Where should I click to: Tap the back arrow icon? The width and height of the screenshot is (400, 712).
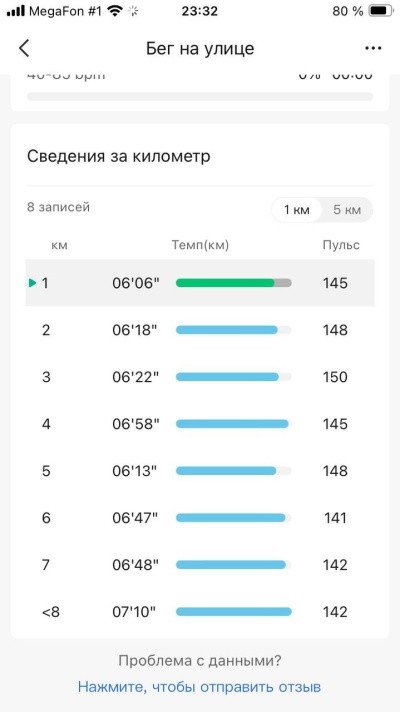[24, 48]
